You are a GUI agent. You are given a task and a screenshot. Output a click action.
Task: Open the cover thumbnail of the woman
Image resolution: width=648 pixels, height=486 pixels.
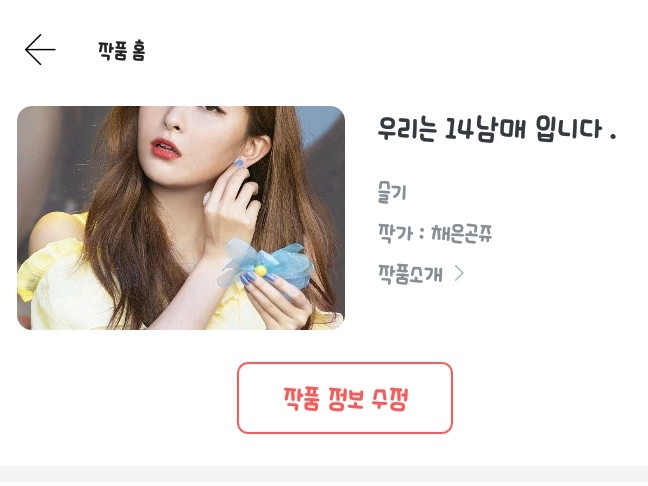point(181,218)
